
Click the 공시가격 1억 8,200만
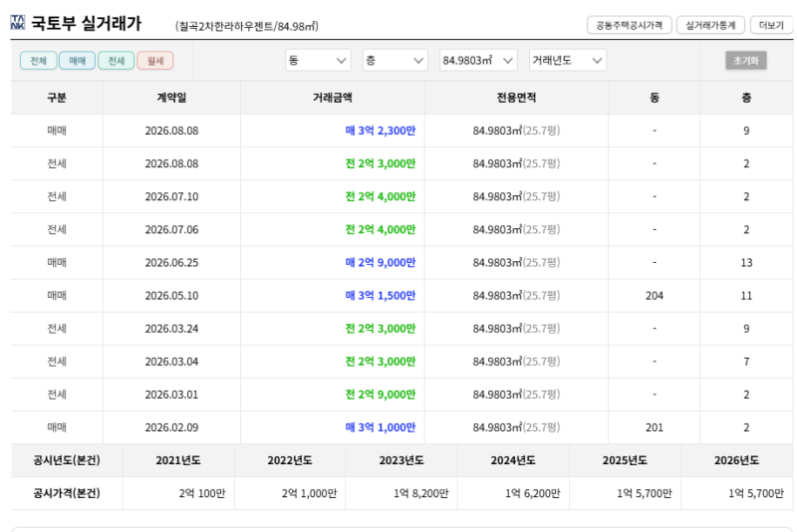(420, 493)
